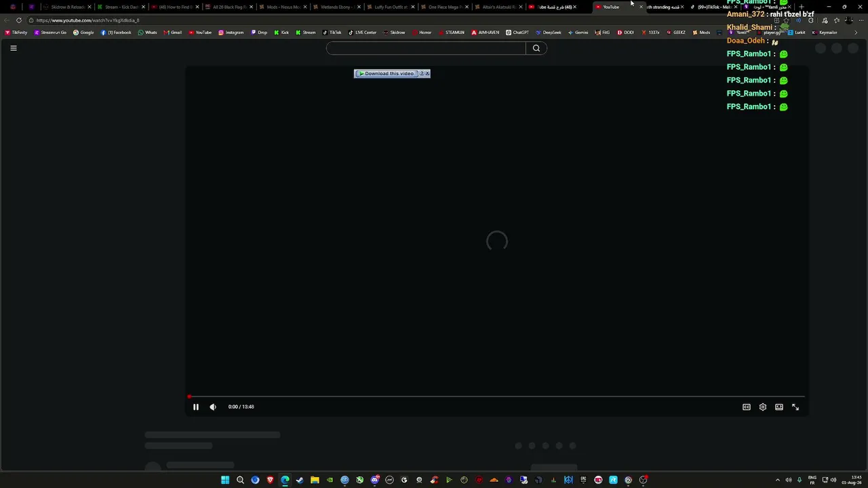Open File Explorer from the taskbar
This screenshot has width=868, height=488.
click(315, 480)
